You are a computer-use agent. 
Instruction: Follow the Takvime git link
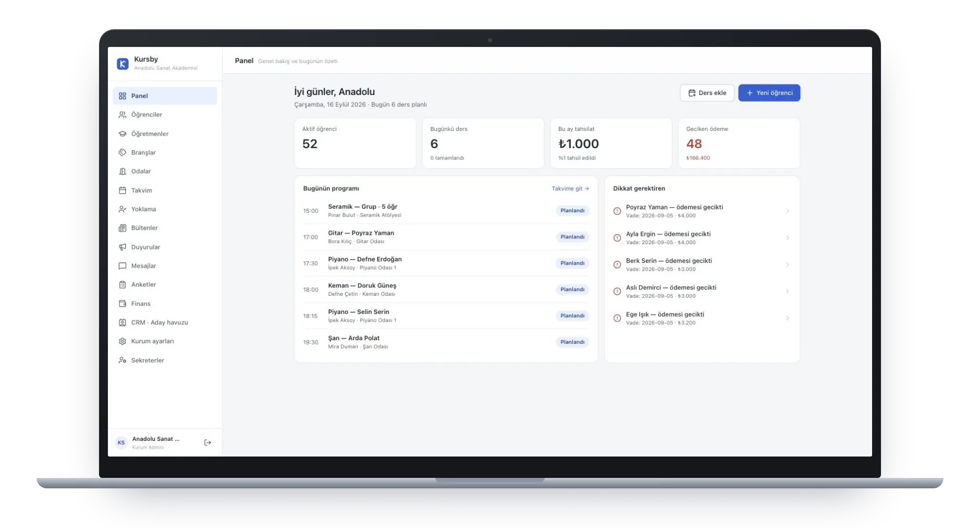pos(570,189)
